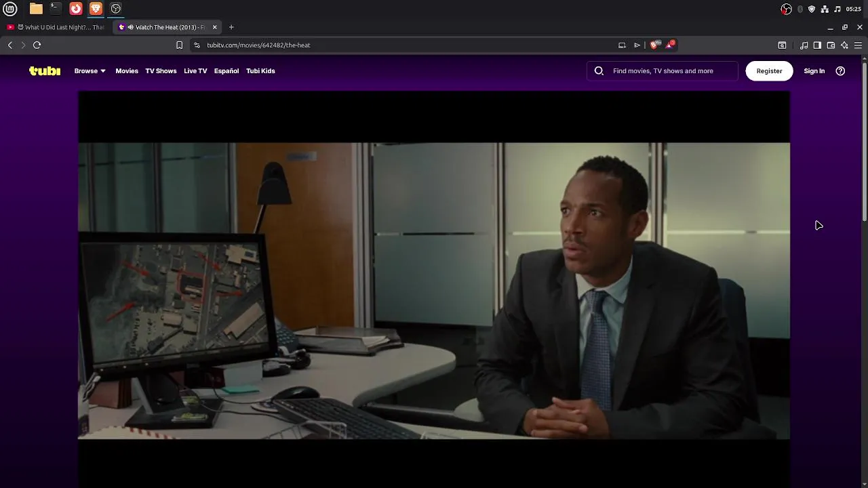The image size is (868, 488).
Task: Open the Live TV section
Action: coord(195,70)
